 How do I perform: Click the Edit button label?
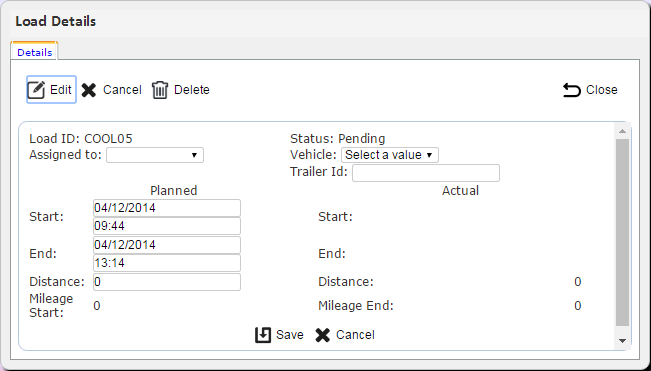click(61, 90)
